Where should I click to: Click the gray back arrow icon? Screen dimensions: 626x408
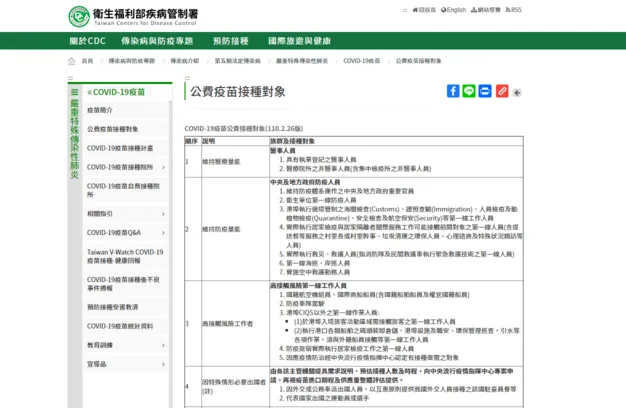coord(517,92)
